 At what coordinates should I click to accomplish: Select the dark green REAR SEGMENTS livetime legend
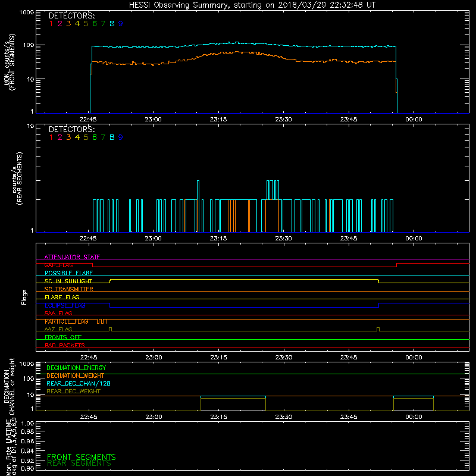coord(79,464)
